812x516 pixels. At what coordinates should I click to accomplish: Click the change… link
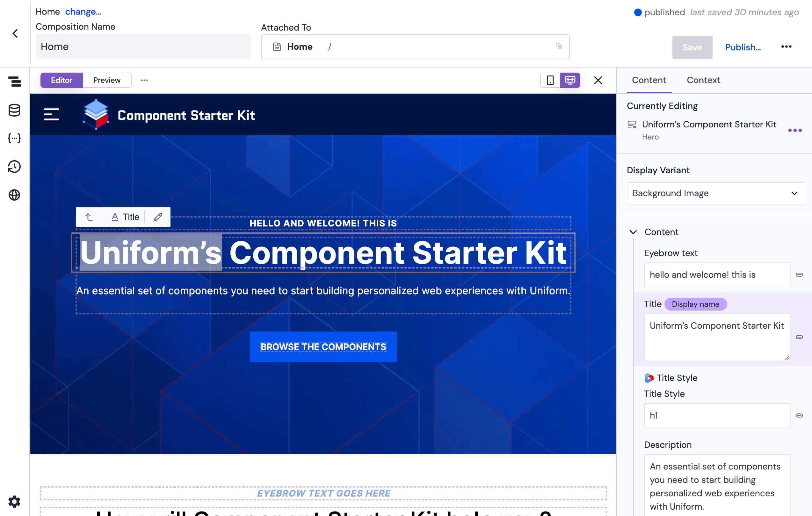83,12
